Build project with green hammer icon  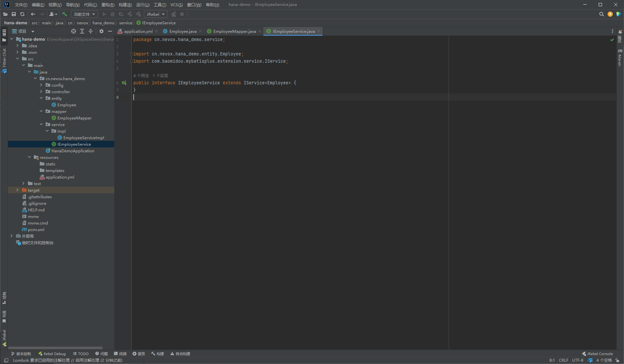click(64, 14)
